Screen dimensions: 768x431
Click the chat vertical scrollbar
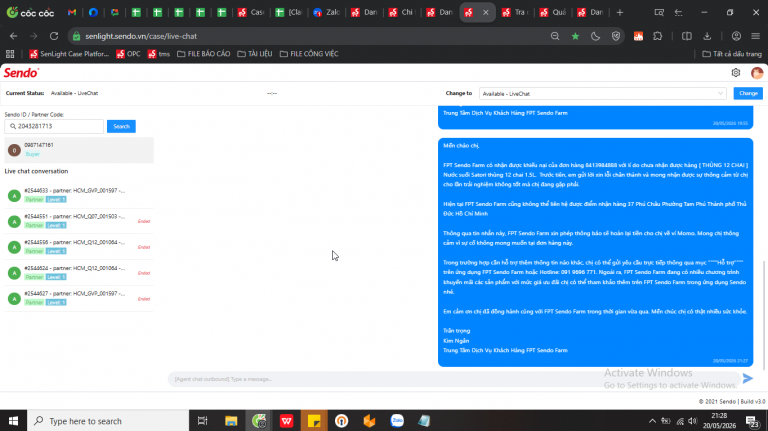[765, 313]
